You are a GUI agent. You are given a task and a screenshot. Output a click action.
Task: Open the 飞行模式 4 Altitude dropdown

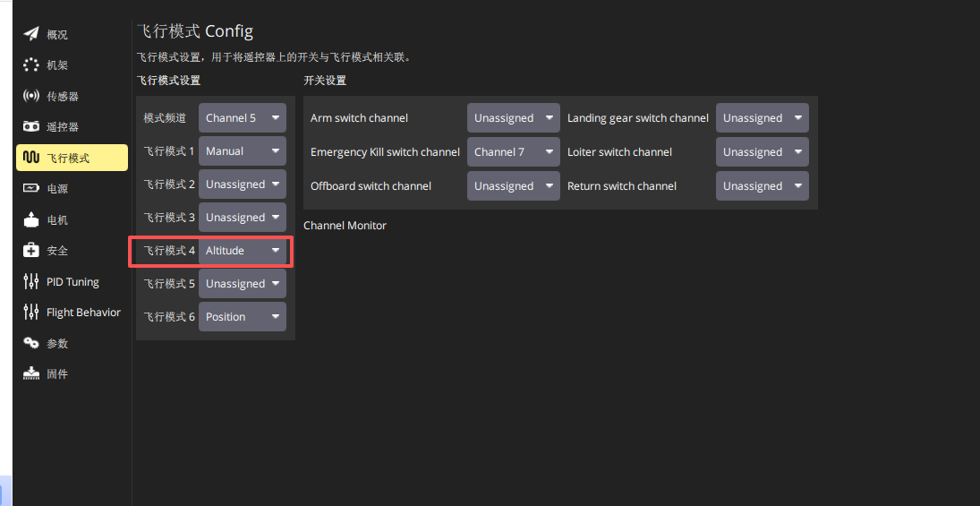pos(243,250)
